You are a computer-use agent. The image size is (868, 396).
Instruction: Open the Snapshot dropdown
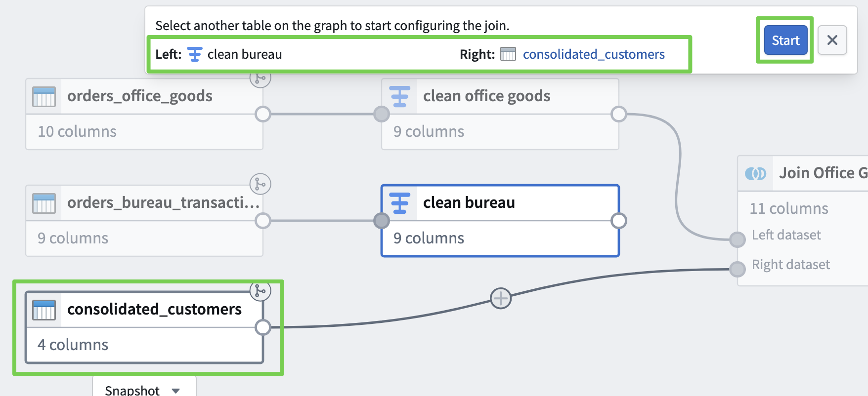143,390
